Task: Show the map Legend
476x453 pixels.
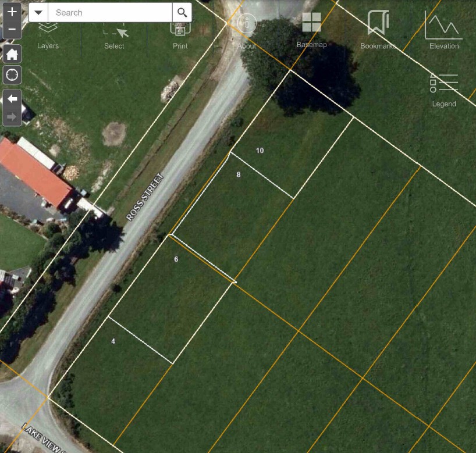Action: (444, 90)
